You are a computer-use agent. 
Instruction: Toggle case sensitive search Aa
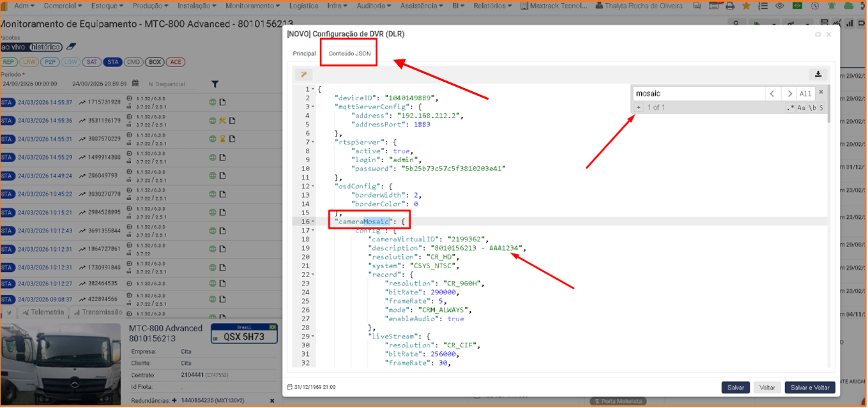pos(801,108)
